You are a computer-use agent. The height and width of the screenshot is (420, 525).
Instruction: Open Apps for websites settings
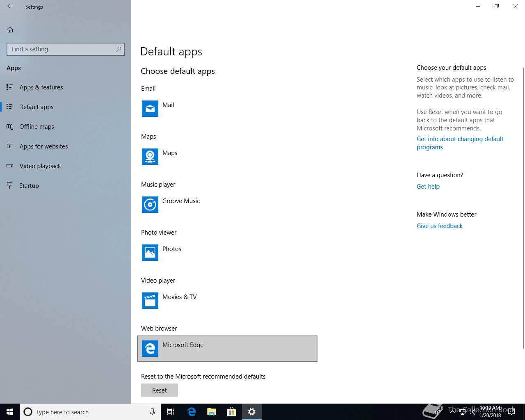(x=66, y=146)
